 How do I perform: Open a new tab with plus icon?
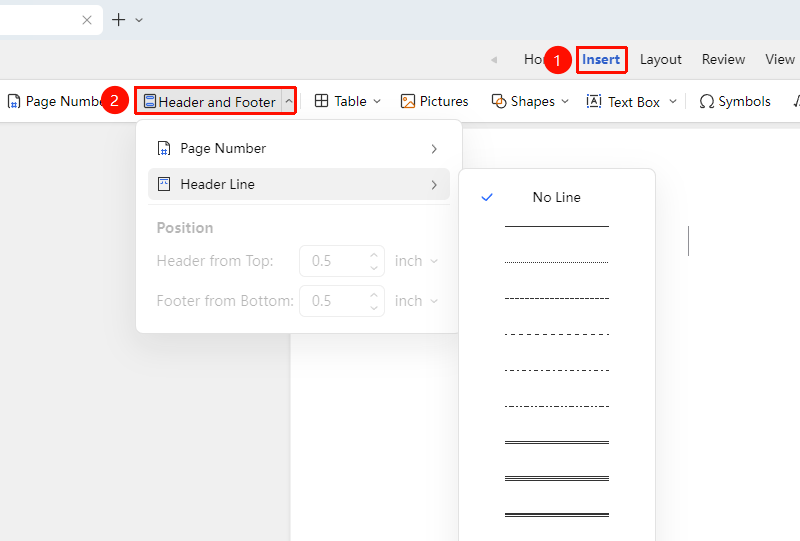tap(118, 20)
